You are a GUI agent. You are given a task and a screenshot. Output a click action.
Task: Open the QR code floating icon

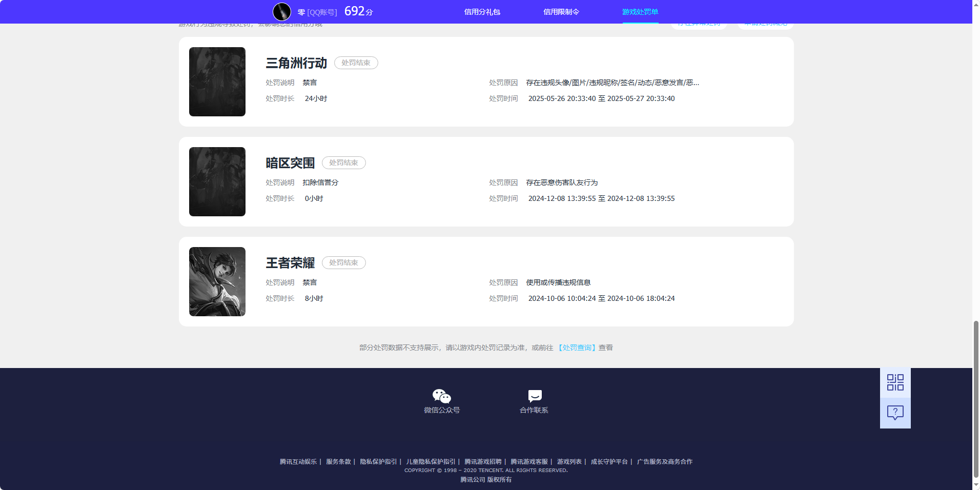tap(895, 382)
